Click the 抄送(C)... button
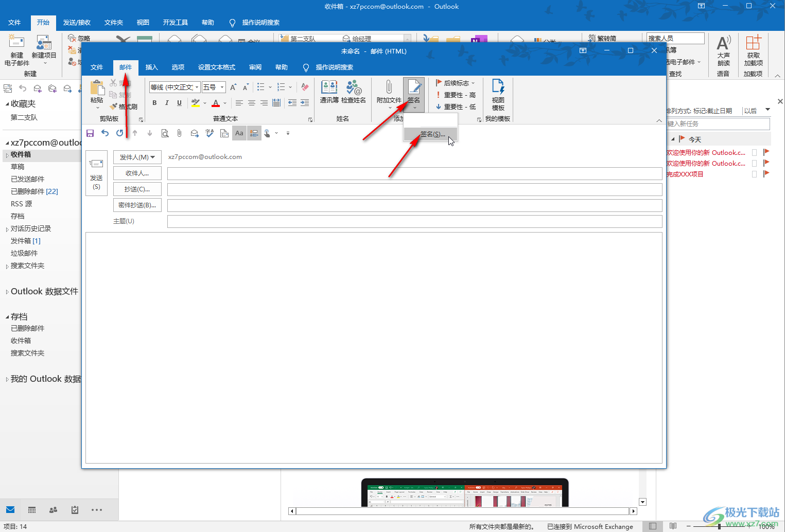Image resolution: width=785 pixels, height=532 pixels. pos(137,189)
